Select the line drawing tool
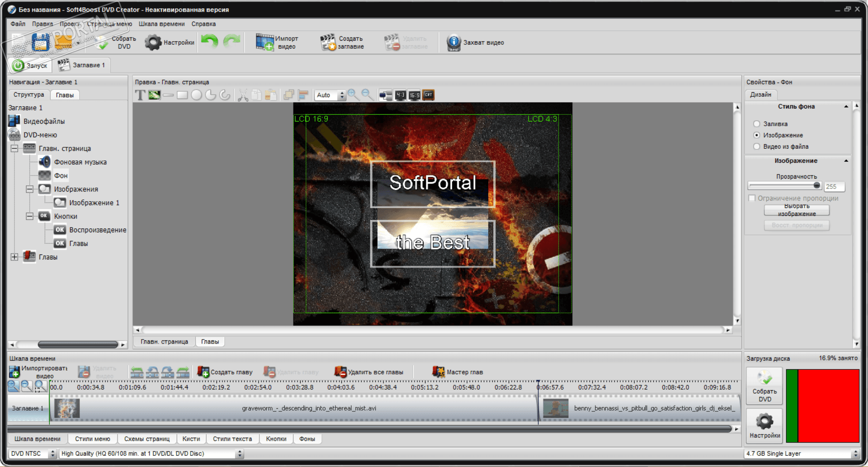 coord(168,95)
